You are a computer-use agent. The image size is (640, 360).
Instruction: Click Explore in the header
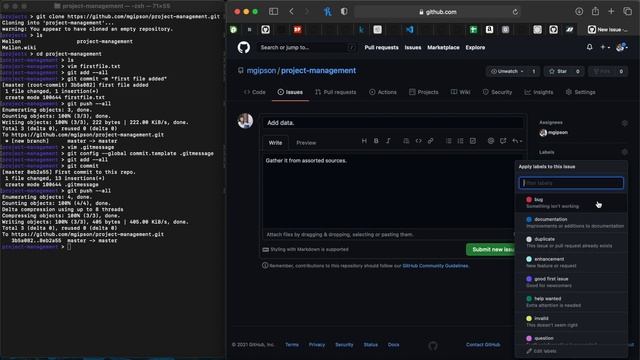tap(475, 47)
